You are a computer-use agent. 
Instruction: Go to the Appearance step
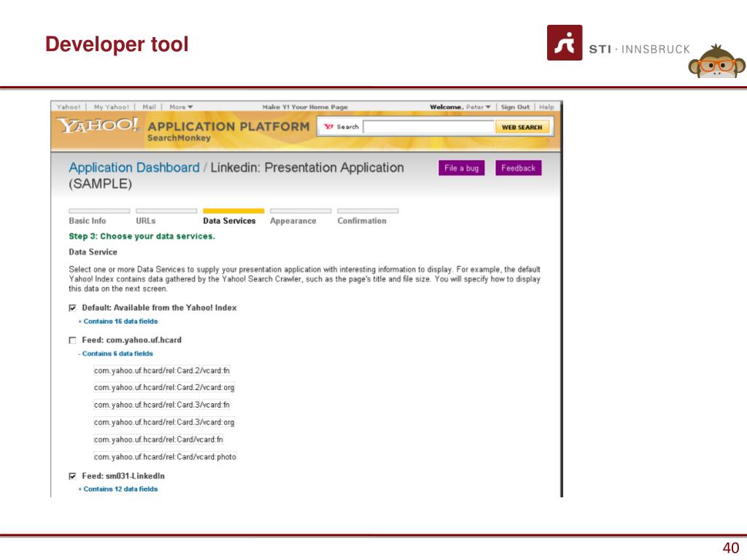pyautogui.click(x=293, y=221)
